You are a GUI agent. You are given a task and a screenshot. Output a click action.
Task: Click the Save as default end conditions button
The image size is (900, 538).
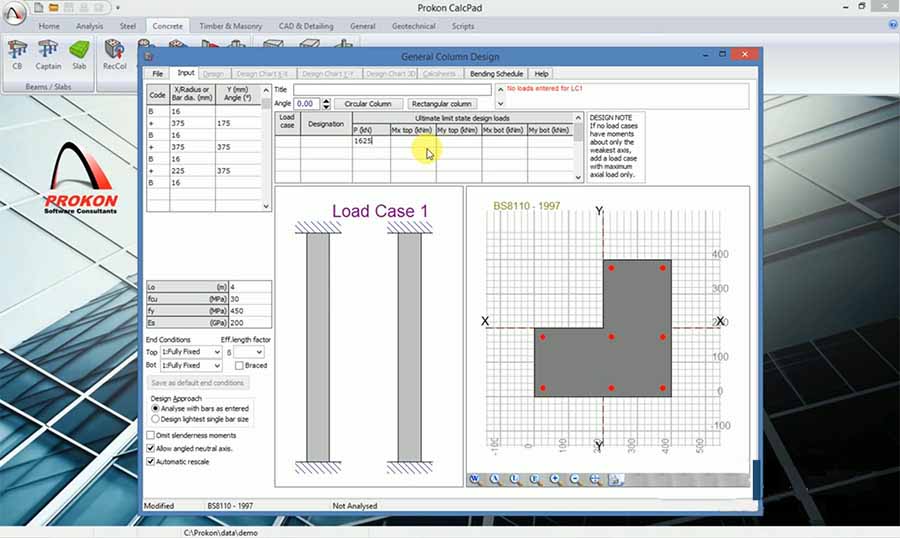pos(197,382)
